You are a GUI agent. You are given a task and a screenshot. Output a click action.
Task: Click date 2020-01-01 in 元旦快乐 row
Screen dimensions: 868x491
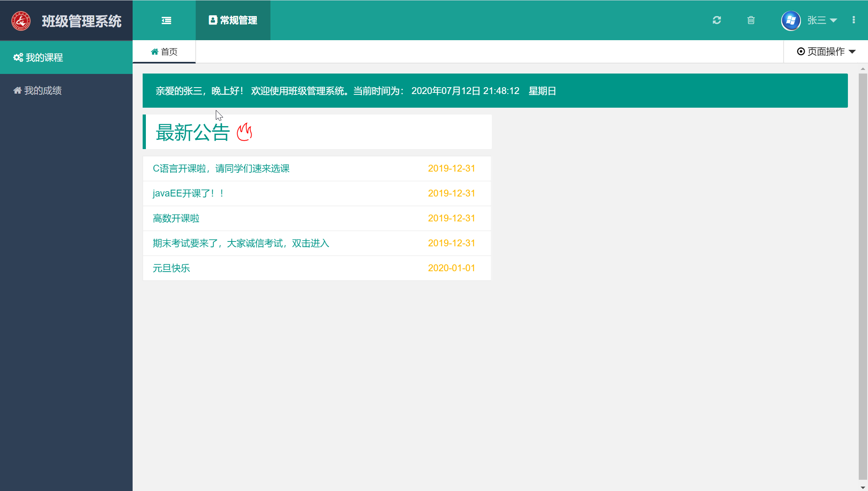pyautogui.click(x=451, y=268)
